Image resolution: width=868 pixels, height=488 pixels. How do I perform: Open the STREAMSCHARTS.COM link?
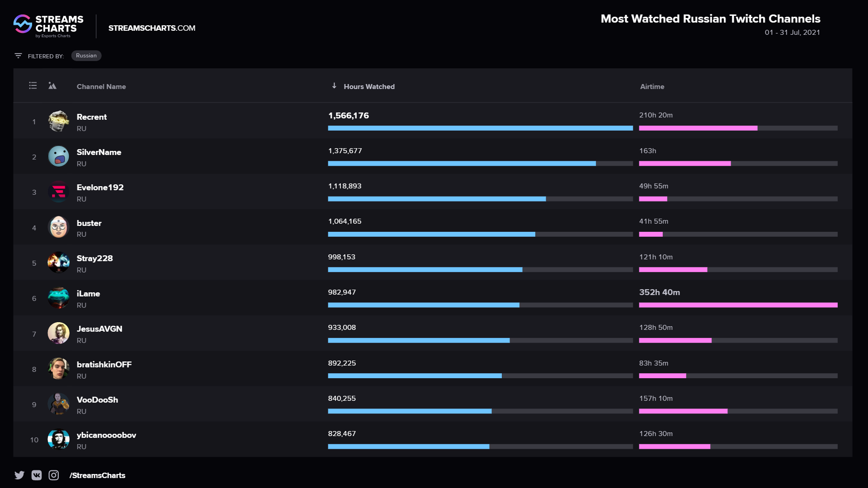[x=152, y=28]
